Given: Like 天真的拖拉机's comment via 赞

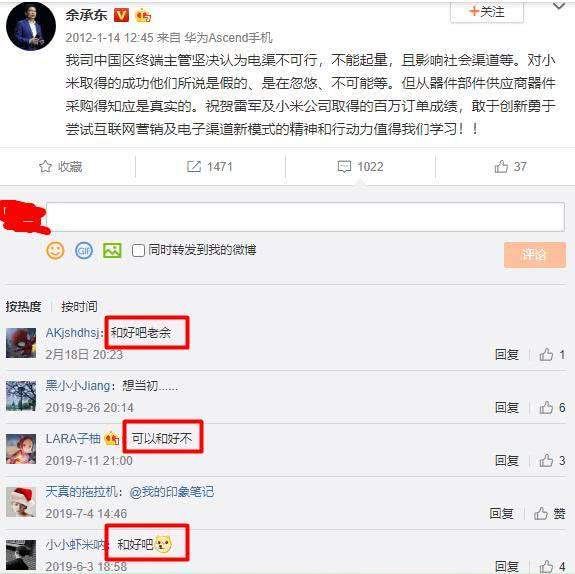Looking at the screenshot, I should click(x=549, y=513).
